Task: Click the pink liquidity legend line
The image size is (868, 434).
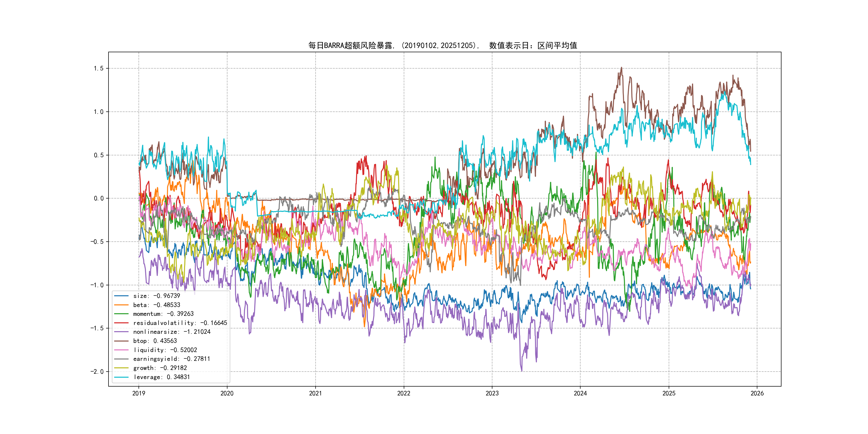Action: (x=121, y=350)
